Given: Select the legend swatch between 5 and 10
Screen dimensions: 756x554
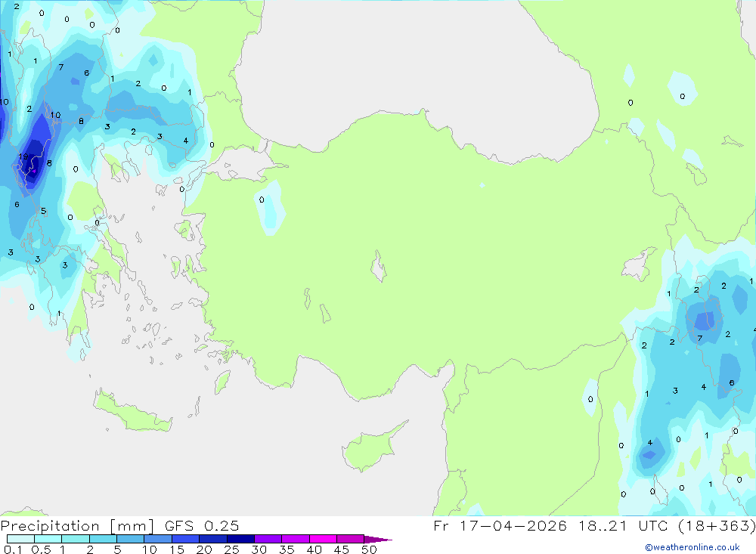Looking at the screenshot, I should pyautogui.click(x=131, y=539).
